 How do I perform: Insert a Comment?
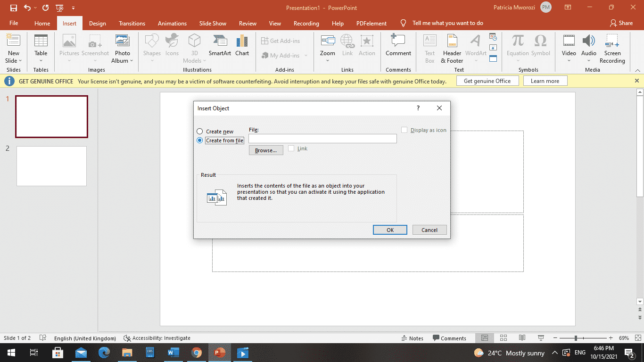pos(398,45)
